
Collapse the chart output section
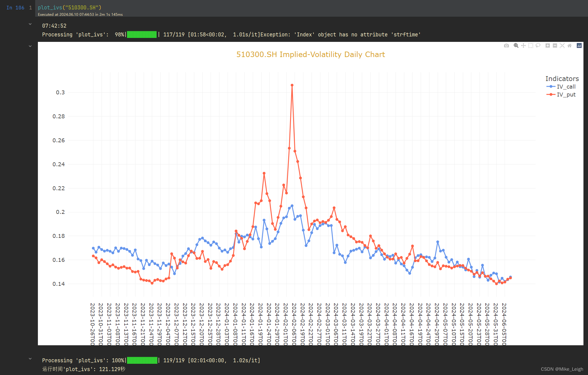click(x=30, y=46)
